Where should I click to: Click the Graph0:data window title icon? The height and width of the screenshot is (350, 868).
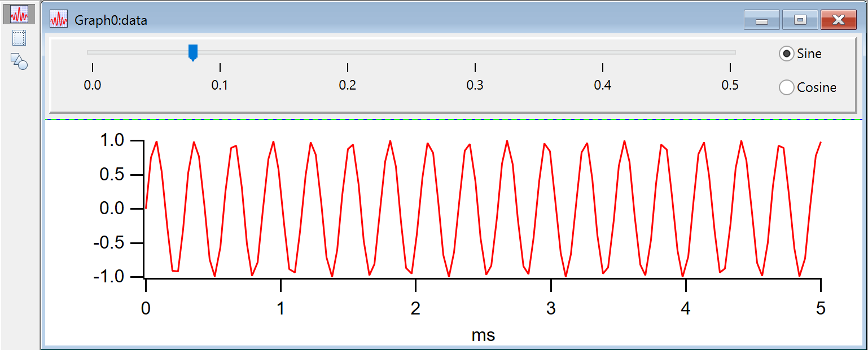click(59, 20)
